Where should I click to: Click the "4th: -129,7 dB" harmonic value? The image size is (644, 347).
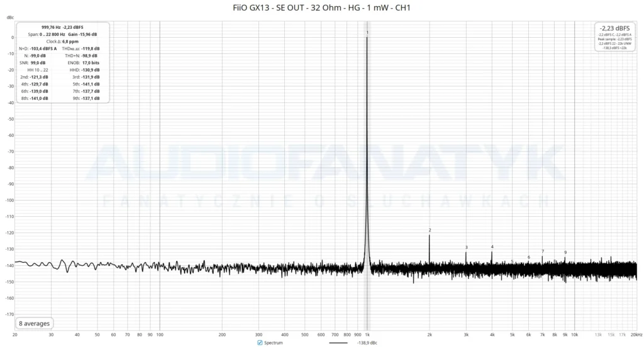(35, 84)
